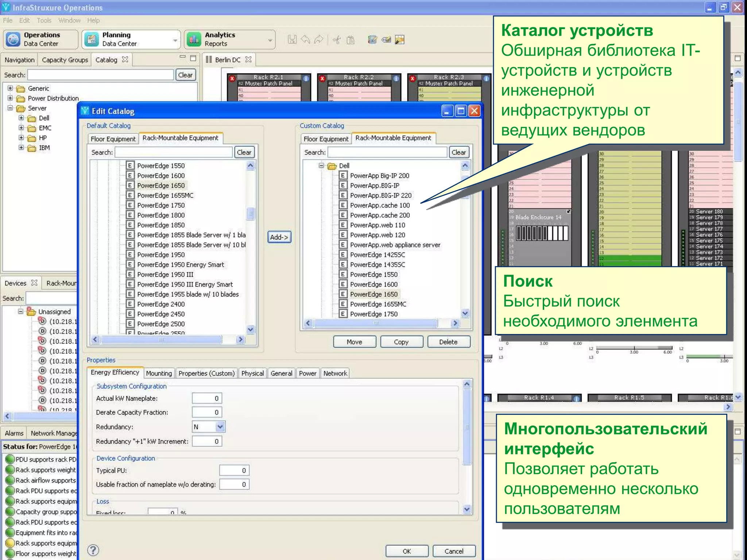Click the Paste clipboard toolbar icon
The height and width of the screenshot is (560, 747).
350,39
